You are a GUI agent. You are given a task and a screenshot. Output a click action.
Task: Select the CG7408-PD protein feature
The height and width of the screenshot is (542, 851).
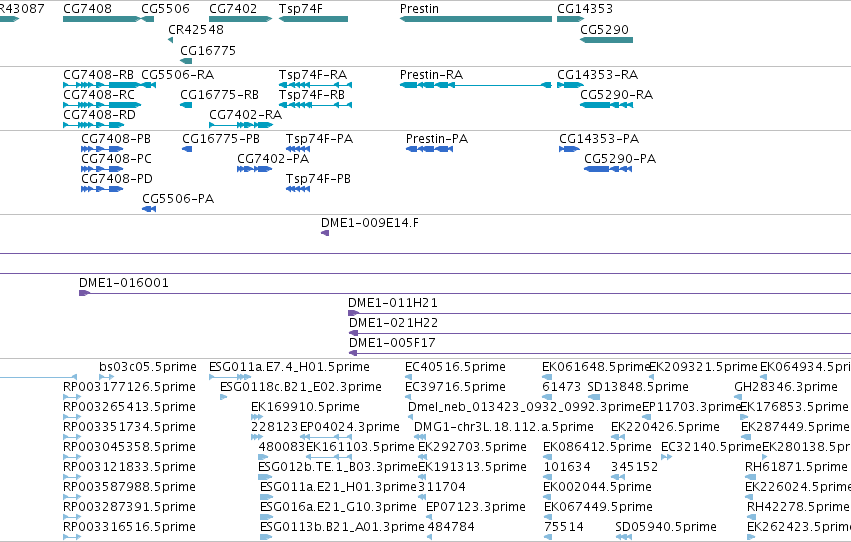(x=102, y=189)
